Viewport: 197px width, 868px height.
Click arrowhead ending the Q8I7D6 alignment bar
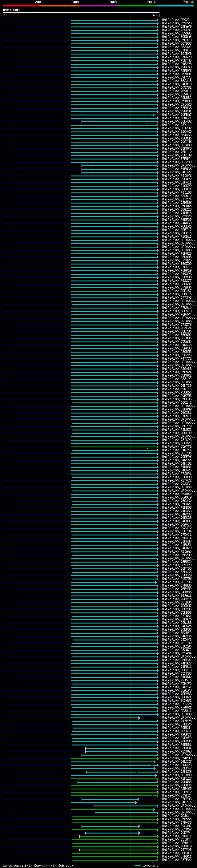(155, 582)
